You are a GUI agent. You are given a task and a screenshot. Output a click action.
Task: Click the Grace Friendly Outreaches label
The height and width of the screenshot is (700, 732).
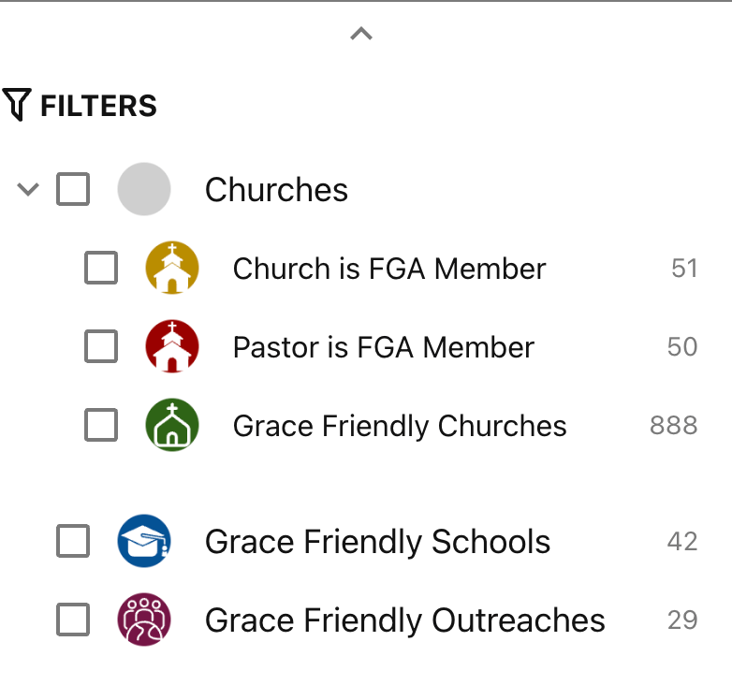pyautogui.click(x=404, y=620)
